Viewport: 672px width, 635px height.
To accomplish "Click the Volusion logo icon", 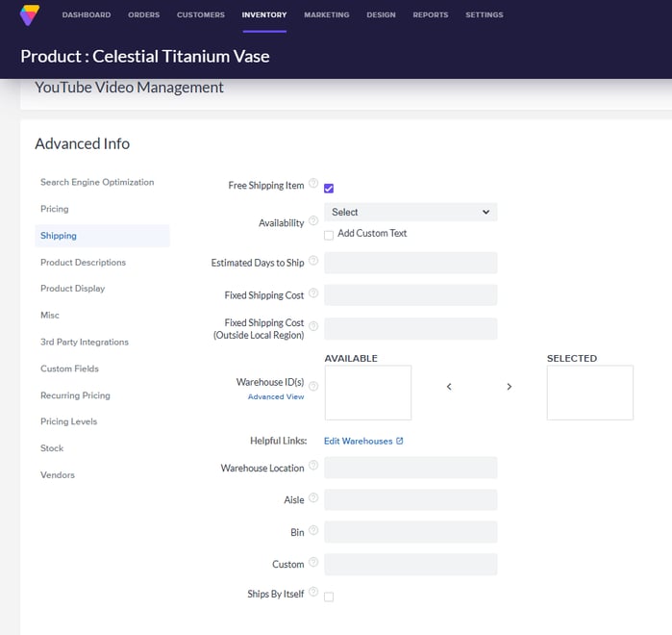I will [x=30, y=15].
